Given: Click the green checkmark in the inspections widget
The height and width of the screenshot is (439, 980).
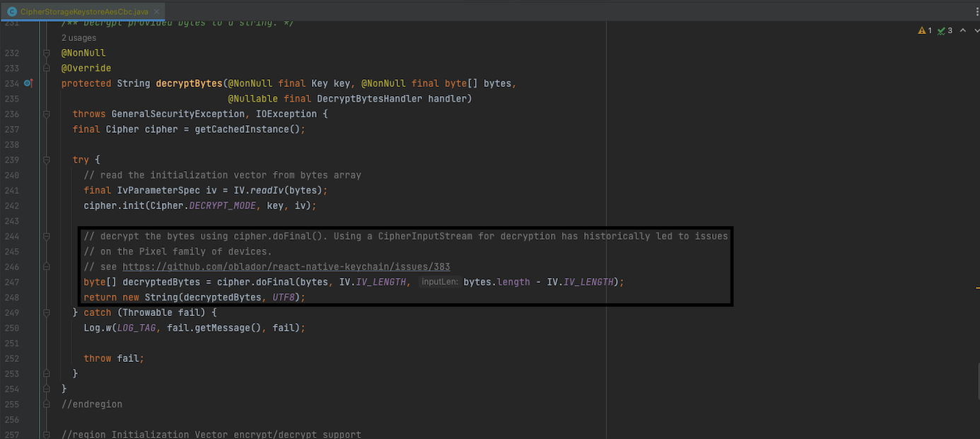Looking at the screenshot, I should 941,30.
